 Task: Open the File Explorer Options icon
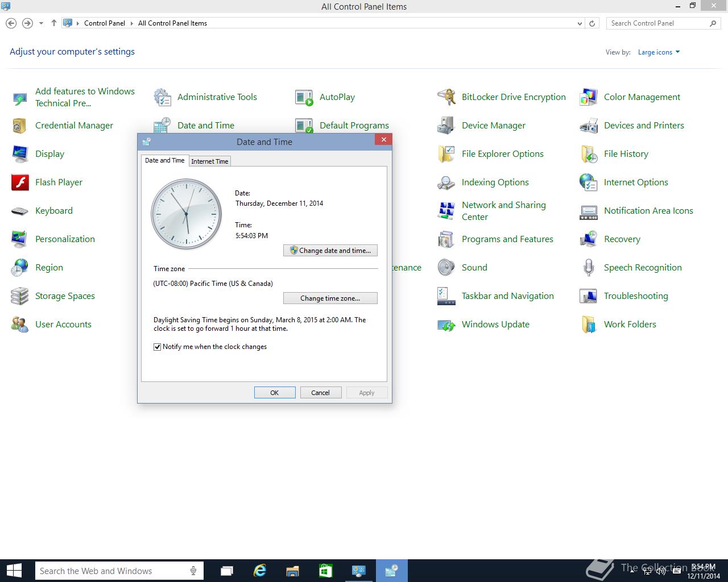446,154
